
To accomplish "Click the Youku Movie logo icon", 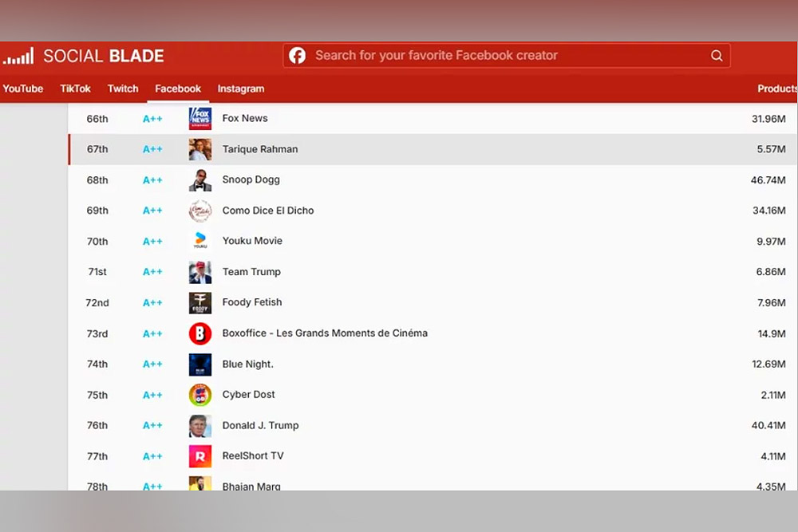I will [200, 241].
